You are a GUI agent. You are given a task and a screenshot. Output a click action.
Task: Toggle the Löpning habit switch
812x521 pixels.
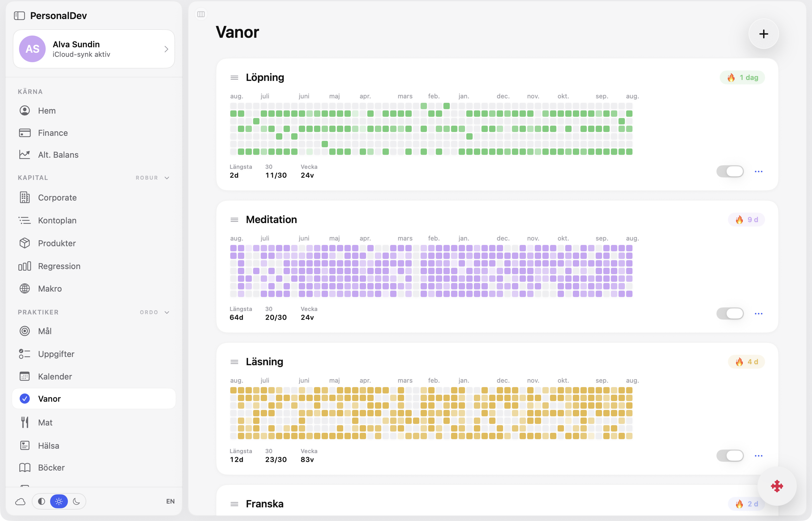[730, 171]
